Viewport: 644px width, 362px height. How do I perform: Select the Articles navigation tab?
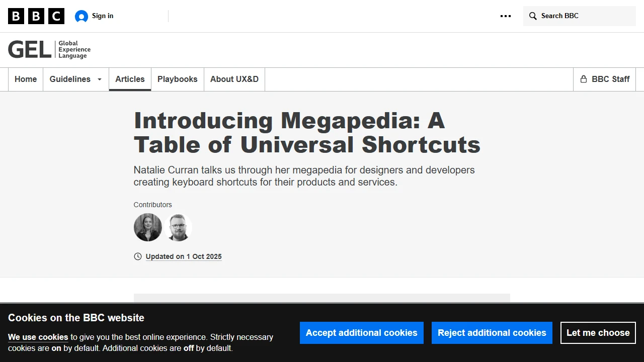coord(130,79)
